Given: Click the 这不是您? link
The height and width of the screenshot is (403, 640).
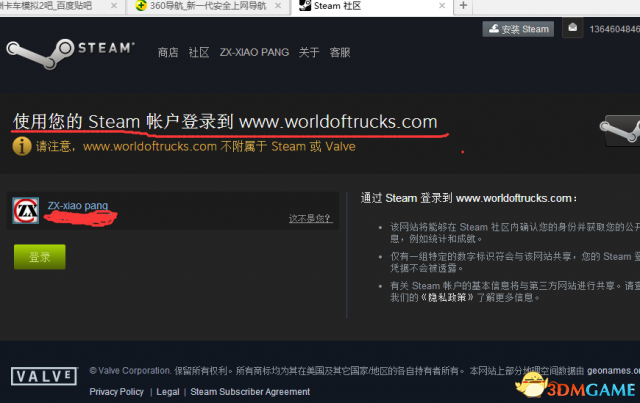Looking at the screenshot, I should point(311,218).
